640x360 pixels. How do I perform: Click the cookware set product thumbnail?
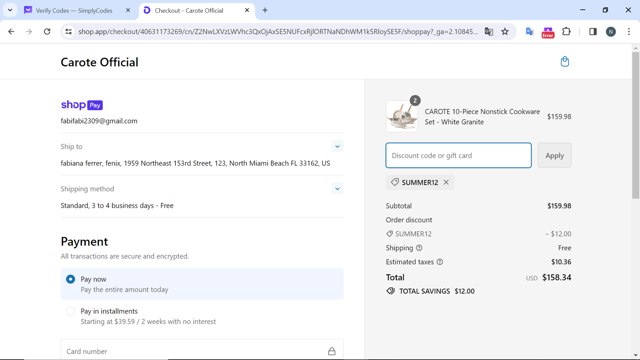coord(402,117)
